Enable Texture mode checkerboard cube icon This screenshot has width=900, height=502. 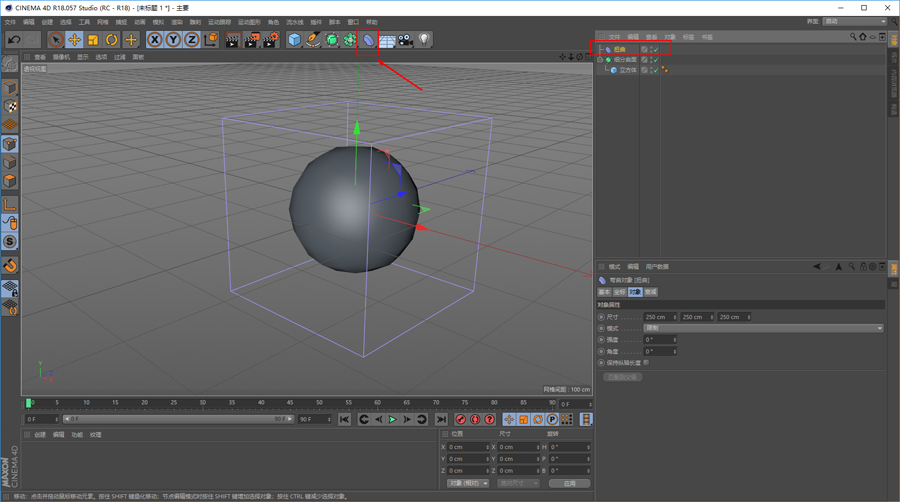point(10,106)
